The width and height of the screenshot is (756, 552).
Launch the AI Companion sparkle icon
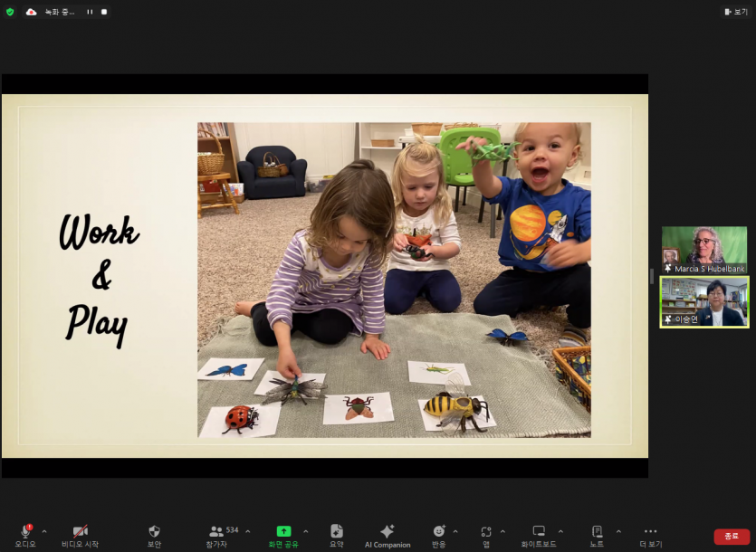[x=387, y=532]
